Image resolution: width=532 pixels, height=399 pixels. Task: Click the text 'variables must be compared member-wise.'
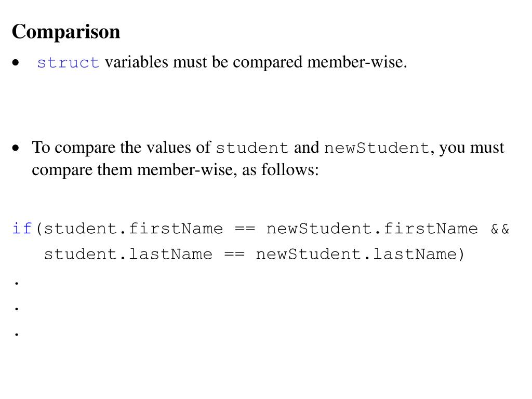click(256, 62)
